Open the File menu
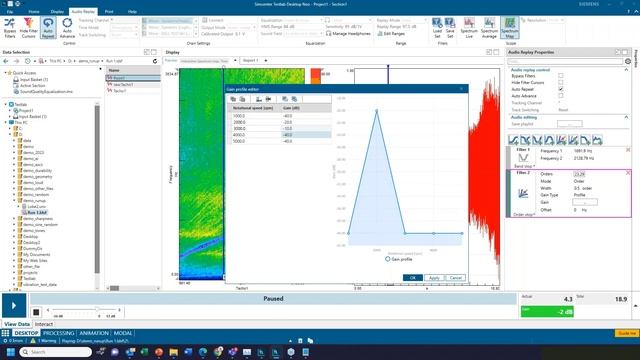Screen dimensions: 640x360 coord(9,12)
